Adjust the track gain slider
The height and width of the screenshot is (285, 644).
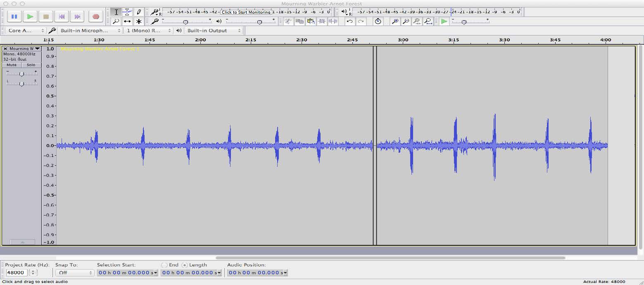pyautogui.click(x=22, y=74)
